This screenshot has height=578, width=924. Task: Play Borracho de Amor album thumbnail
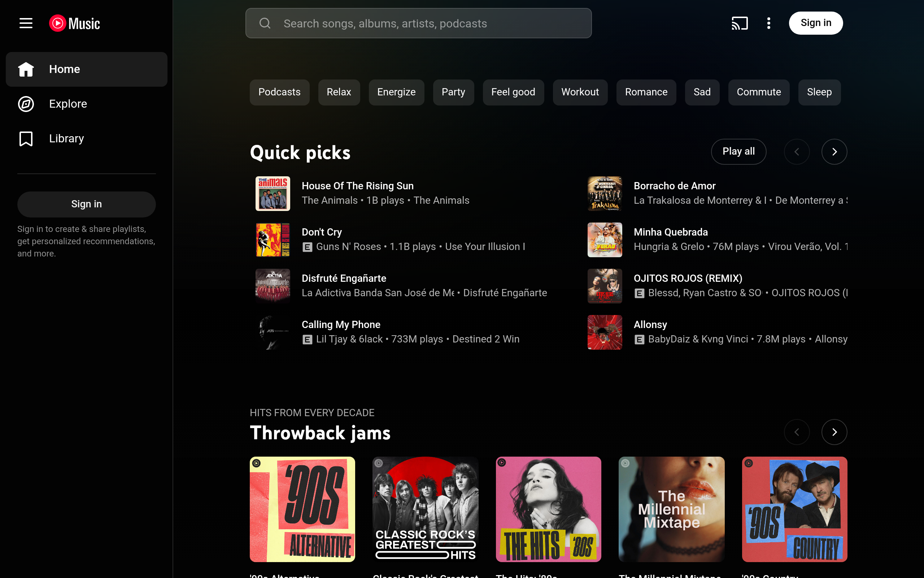605,193
